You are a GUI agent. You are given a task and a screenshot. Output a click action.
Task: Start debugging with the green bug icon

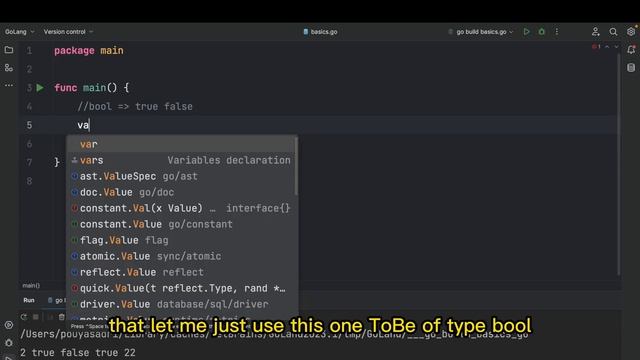coord(542,32)
